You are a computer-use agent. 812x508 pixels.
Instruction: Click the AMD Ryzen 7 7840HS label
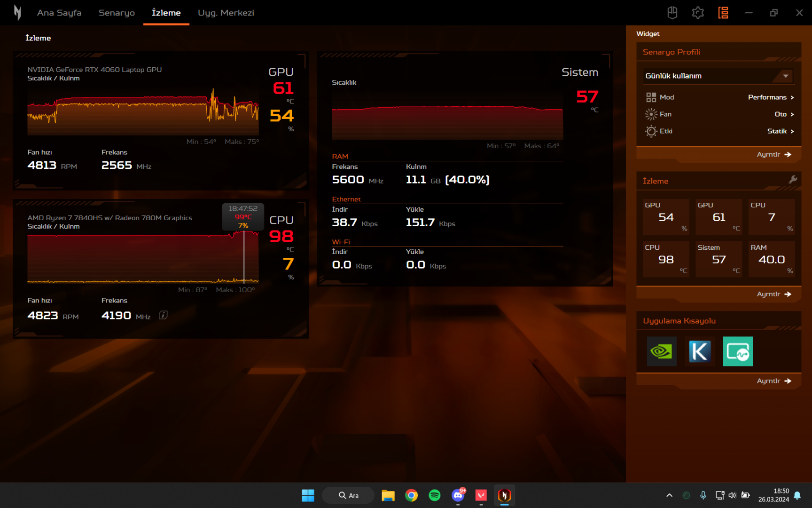coord(110,218)
